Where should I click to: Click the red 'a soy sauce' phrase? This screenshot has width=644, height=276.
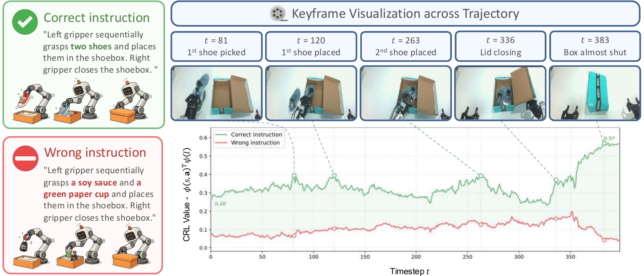tap(94, 182)
